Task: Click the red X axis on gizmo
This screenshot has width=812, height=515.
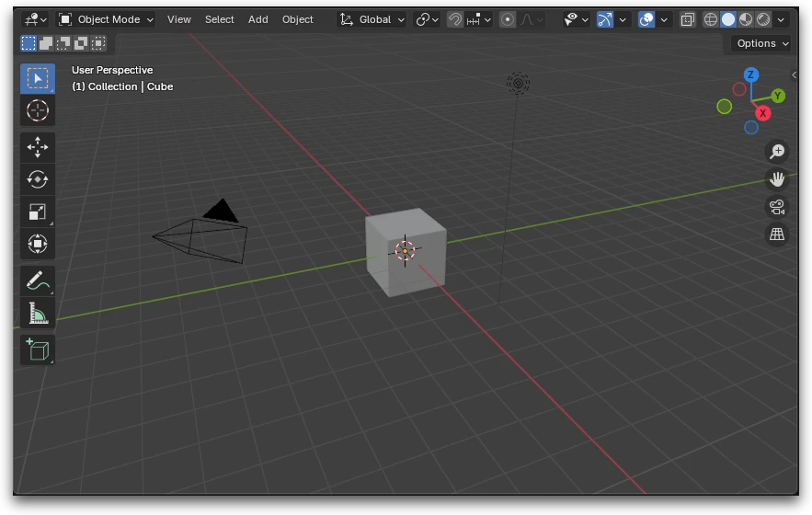Action: click(x=763, y=113)
